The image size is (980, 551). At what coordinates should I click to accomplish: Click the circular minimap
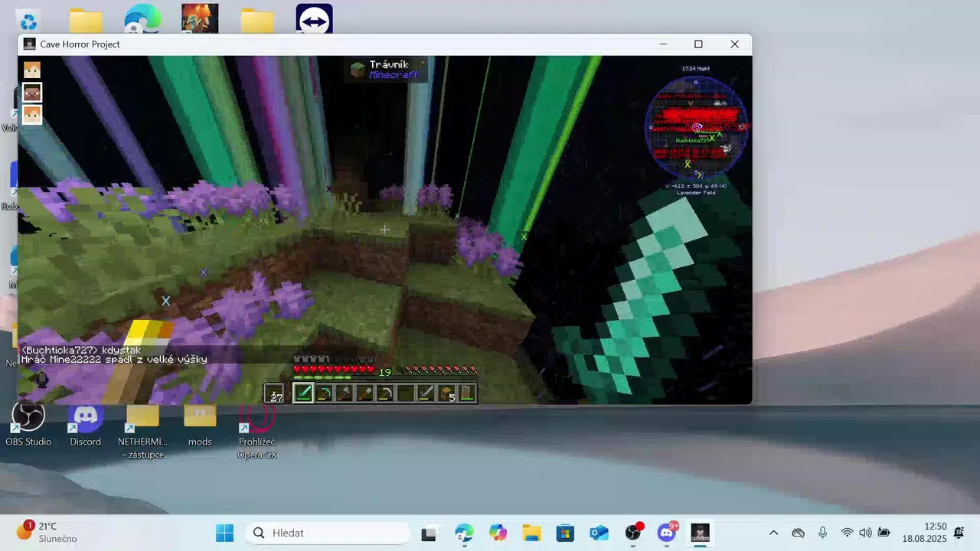pos(696,128)
